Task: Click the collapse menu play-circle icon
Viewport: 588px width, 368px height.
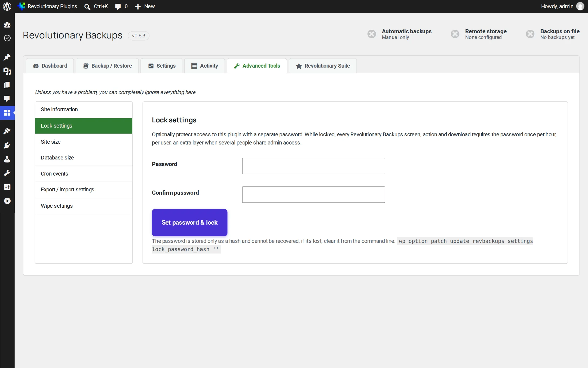Action: click(x=7, y=201)
